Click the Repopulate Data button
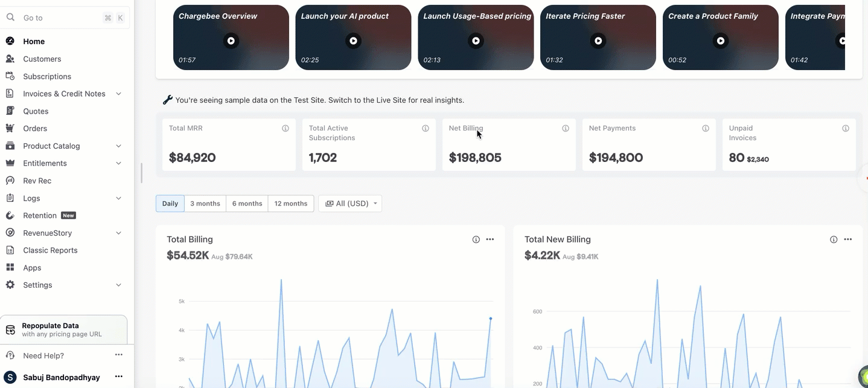The width and height of the screenshot is (868, 388). tap(63, 329)
